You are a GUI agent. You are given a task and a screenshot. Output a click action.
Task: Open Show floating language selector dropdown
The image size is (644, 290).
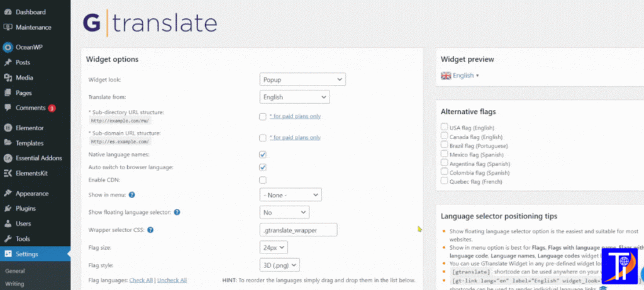click(284, 213)
